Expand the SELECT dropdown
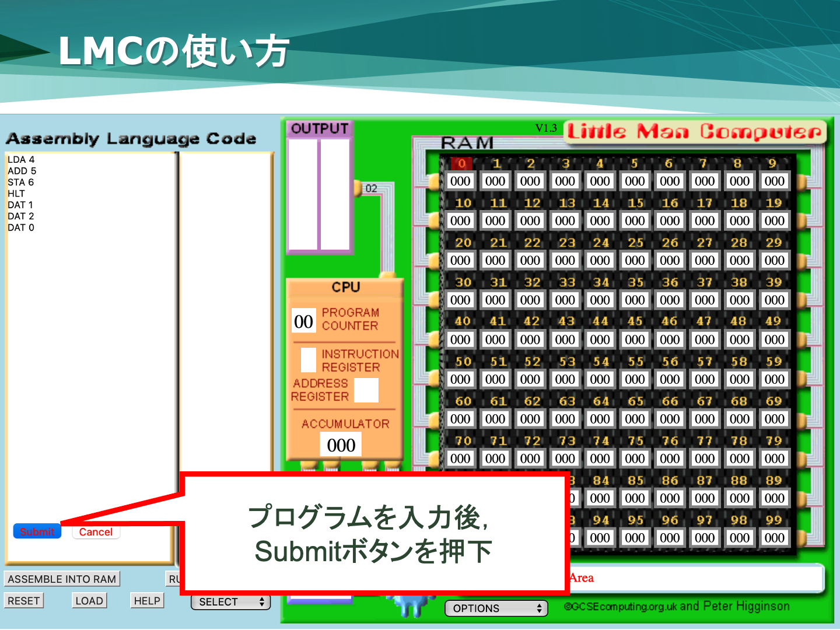The image size is (840, 630). click(230, 602)
